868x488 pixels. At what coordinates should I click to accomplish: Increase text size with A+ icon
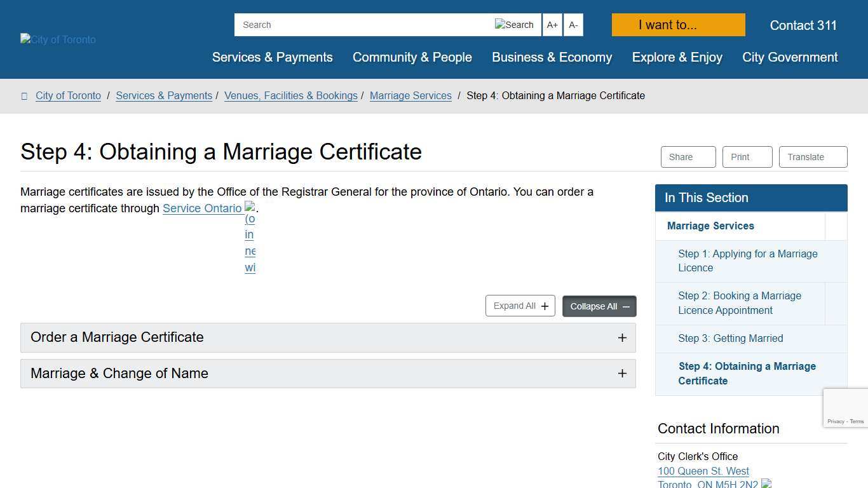552,25
